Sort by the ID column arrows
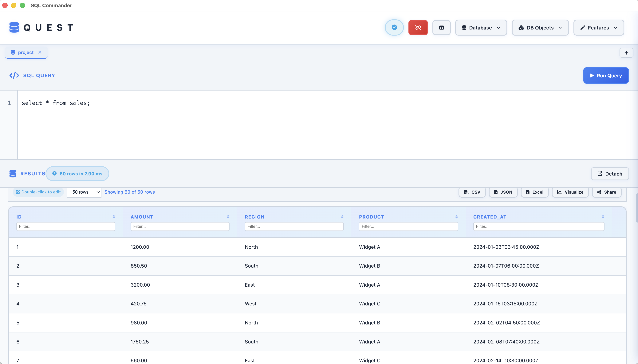Image resolution: width=638 pixels, height=364 pixels. pyautogui.click(x=114, y=217)
